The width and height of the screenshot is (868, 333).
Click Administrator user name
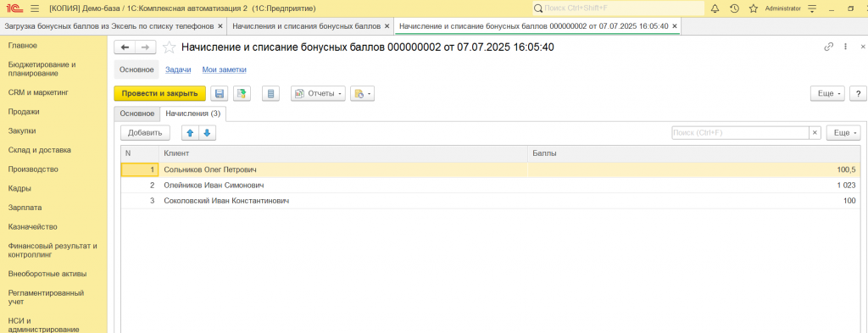tap(782, 8)
